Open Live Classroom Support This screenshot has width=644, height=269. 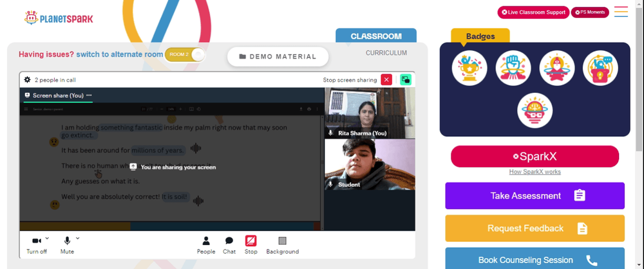[x=533, y=12]
